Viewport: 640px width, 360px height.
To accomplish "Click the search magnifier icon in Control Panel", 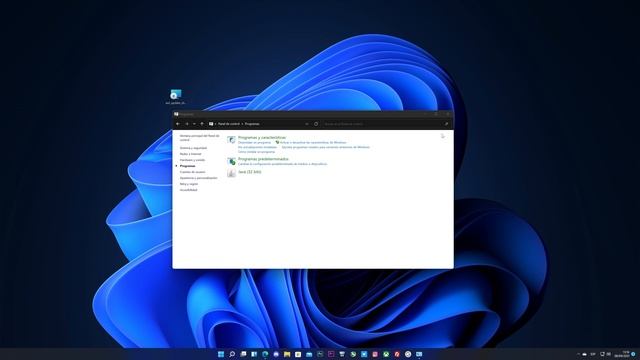I will coord(446,124).
